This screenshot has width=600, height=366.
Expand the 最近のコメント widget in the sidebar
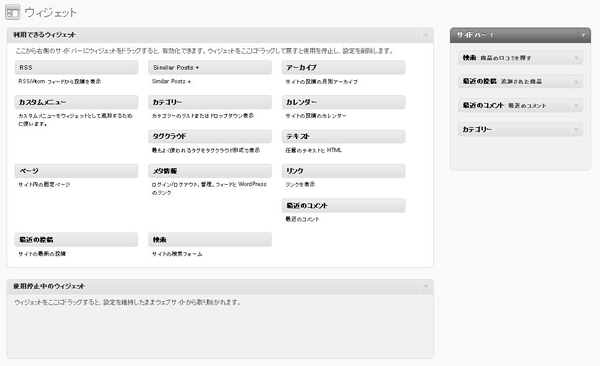click(576, 106)
